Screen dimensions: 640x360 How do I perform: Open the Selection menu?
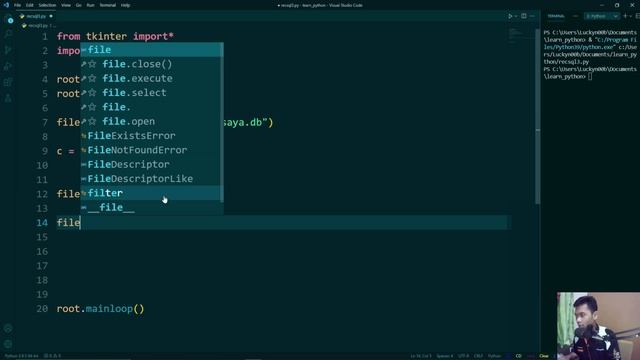[x=47, y=5]
